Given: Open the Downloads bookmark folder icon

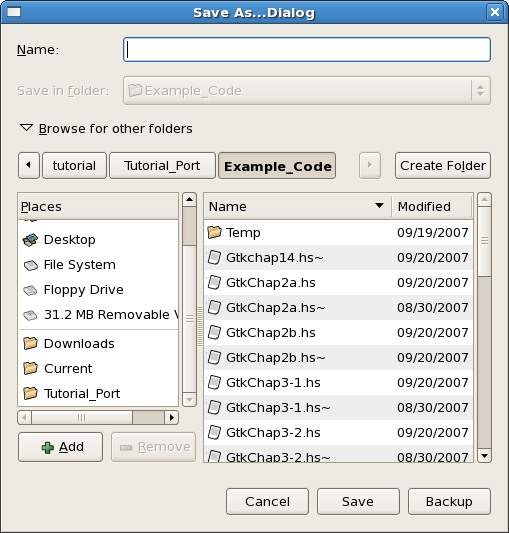Looking at the screenshot, I should [x=30, y=343].
